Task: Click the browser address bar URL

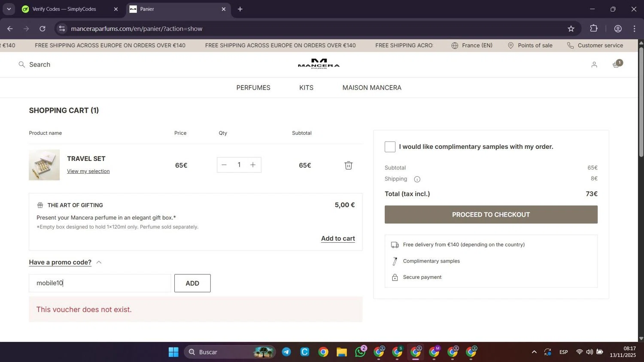Action: [137, 29]
